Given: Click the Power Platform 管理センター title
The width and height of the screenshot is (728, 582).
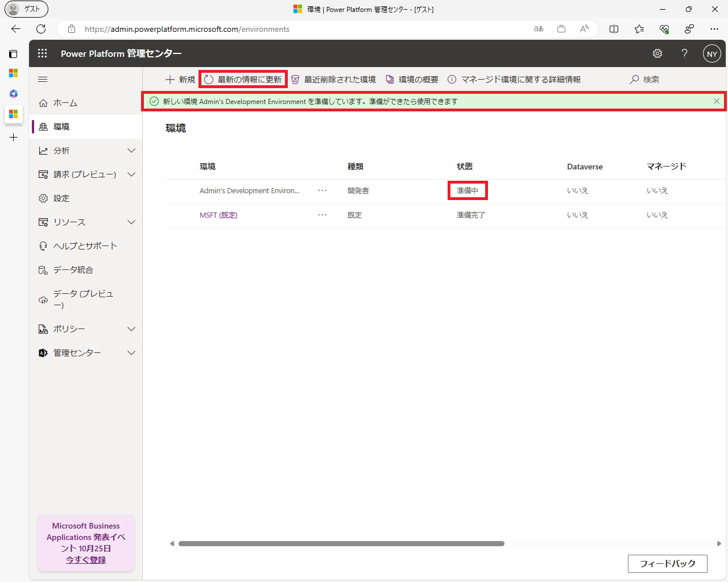Looking at the screenshot, I should 121,53.
